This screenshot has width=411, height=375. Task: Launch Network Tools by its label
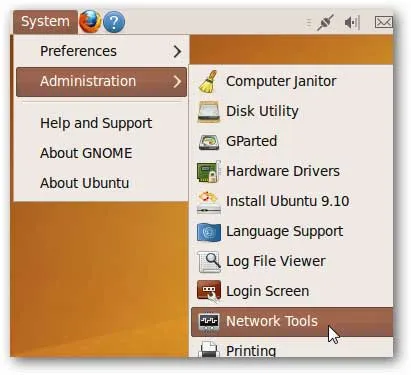pyautogui.click(x=272, y=321)
